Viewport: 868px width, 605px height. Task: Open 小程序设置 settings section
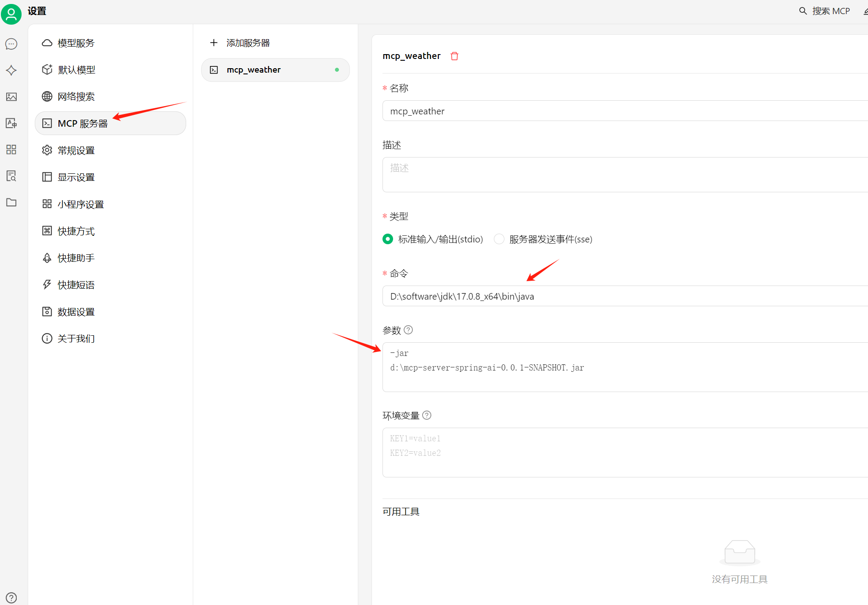tap(110, 204)
